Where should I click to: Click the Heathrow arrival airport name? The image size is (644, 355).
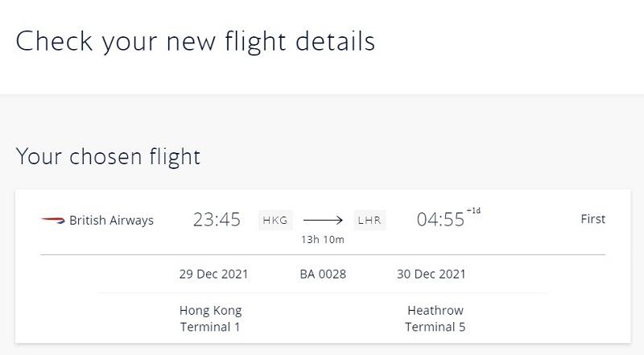tap(436, 310)
